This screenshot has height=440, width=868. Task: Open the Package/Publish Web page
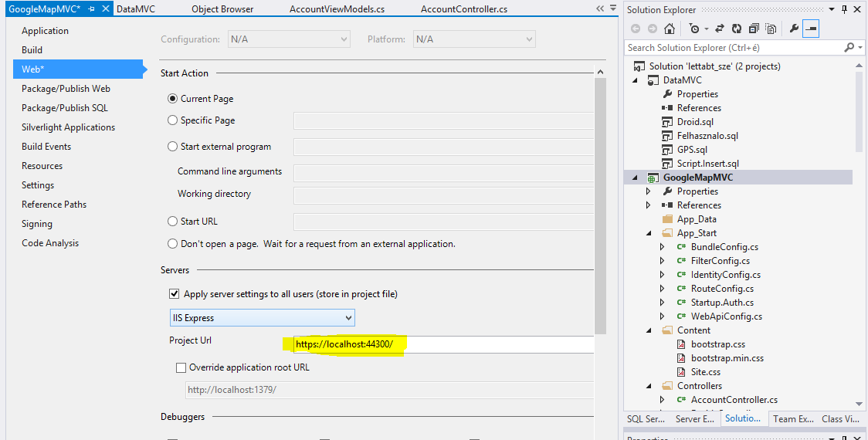66,89
